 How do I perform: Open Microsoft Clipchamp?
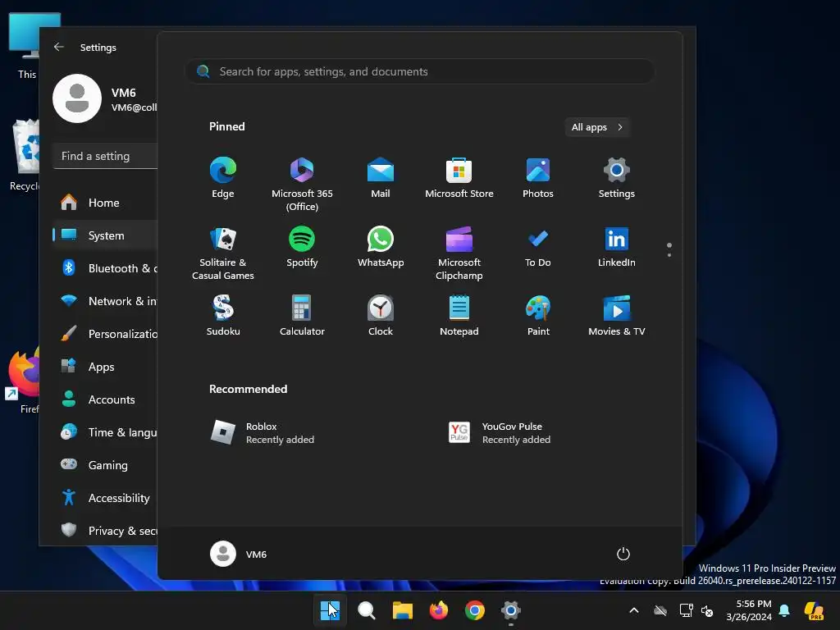(x=459, y=253)
